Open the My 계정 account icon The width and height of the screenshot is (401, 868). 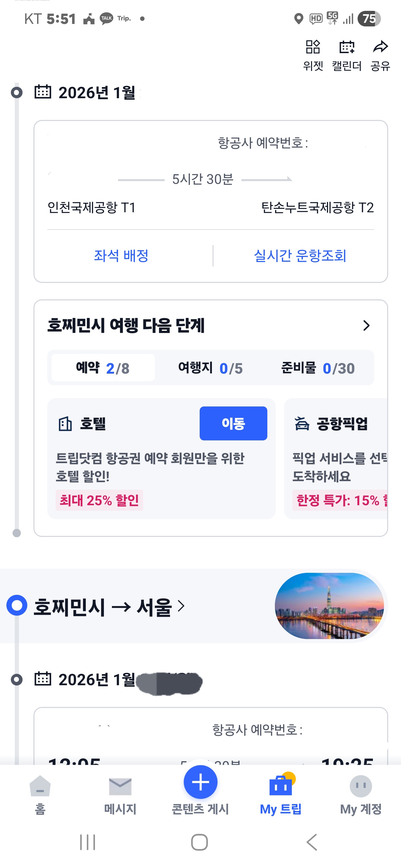(x=361, y=787)
